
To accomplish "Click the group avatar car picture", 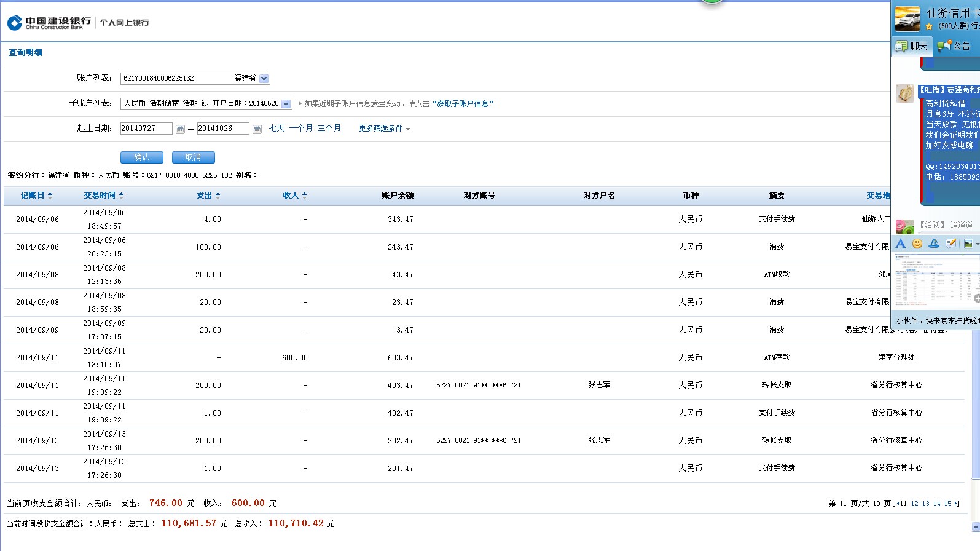I will [x=907, y=18].
